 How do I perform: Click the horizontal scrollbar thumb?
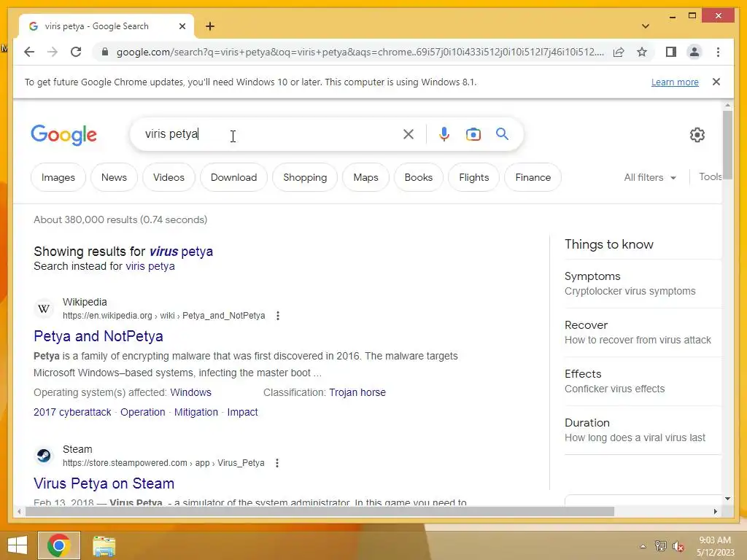[x=320, y=511]
